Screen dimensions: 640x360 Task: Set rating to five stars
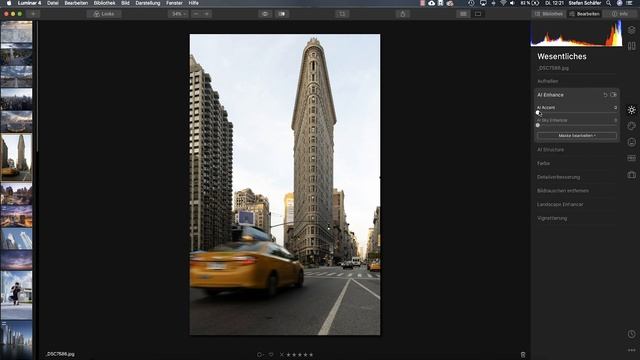311,355
